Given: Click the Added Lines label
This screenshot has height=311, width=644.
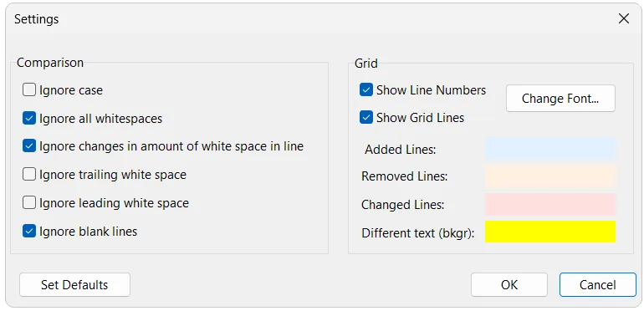Looking at the screenshot, I should click(401, 150).
